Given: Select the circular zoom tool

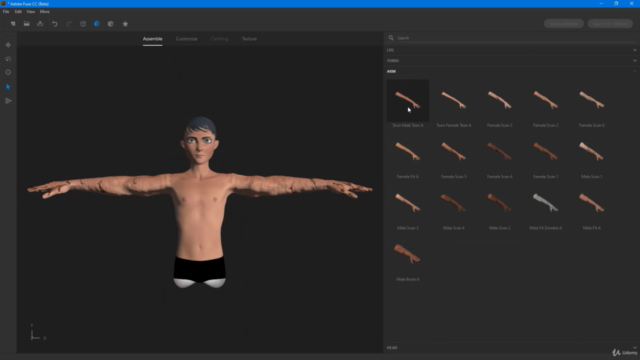Looking at the screenshot, I should click(8, 72).
